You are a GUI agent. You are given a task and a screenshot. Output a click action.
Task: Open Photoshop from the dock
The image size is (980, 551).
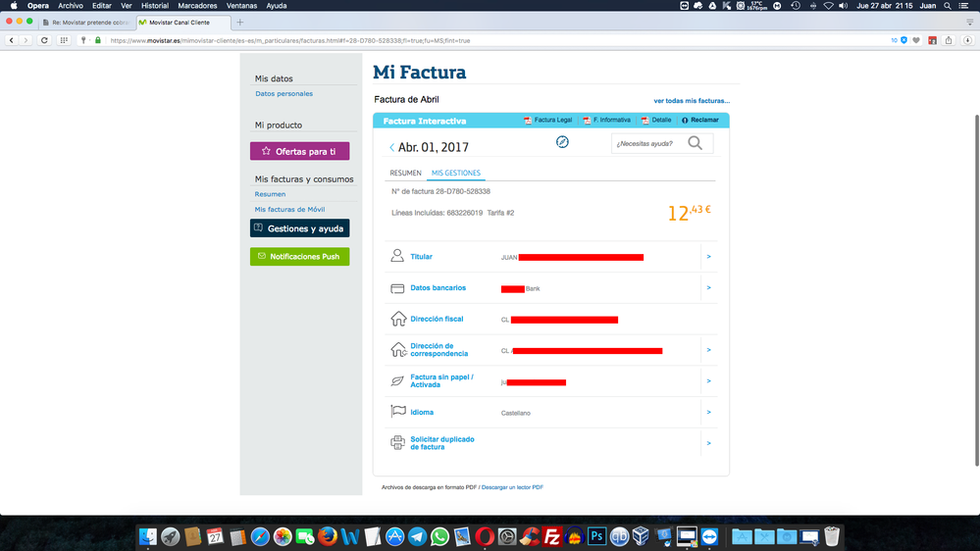tap(596, 536)
